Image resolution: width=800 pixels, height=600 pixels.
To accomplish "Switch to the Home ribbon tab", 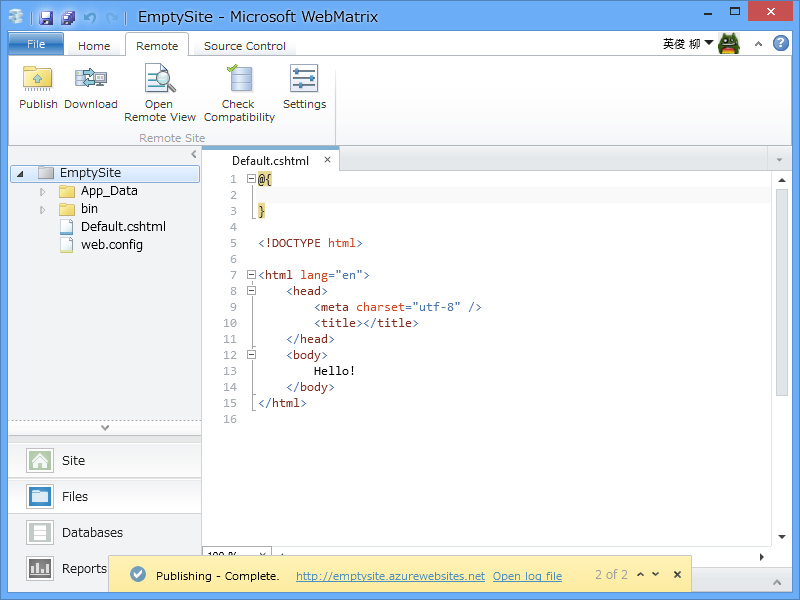I will [94, 46].
